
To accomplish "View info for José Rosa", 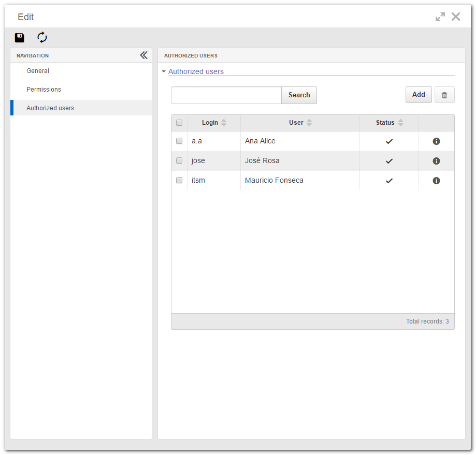I will coord(436,161).
